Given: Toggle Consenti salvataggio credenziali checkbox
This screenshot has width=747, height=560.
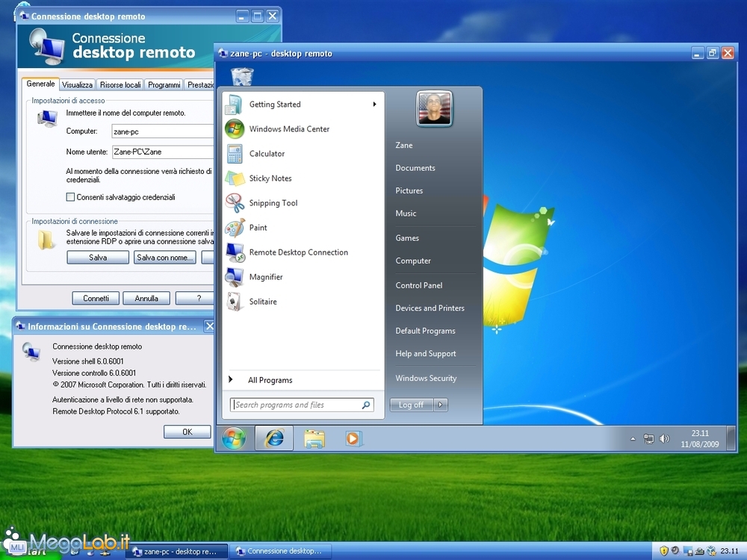Looking at the screenshot, I should coord(70,197).
